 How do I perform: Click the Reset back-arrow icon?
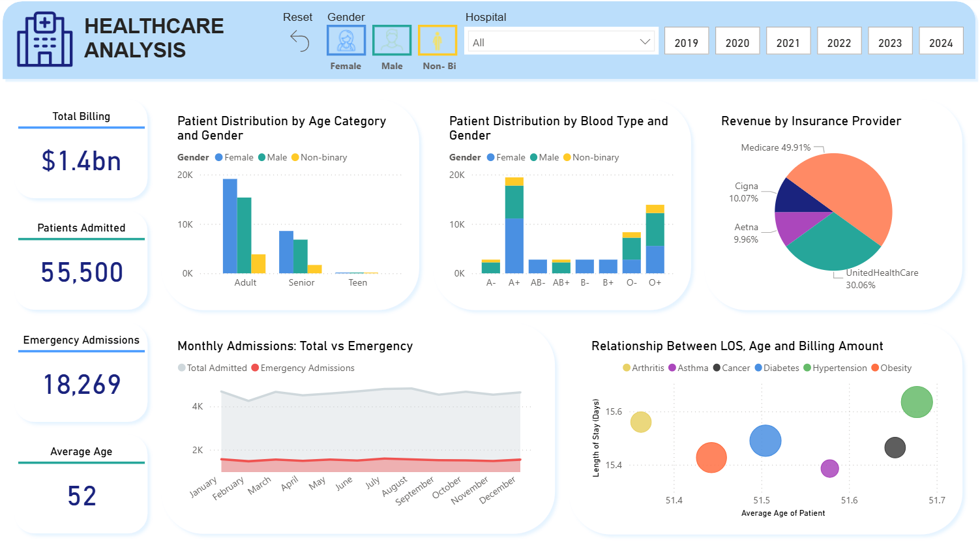click(300, 41)
